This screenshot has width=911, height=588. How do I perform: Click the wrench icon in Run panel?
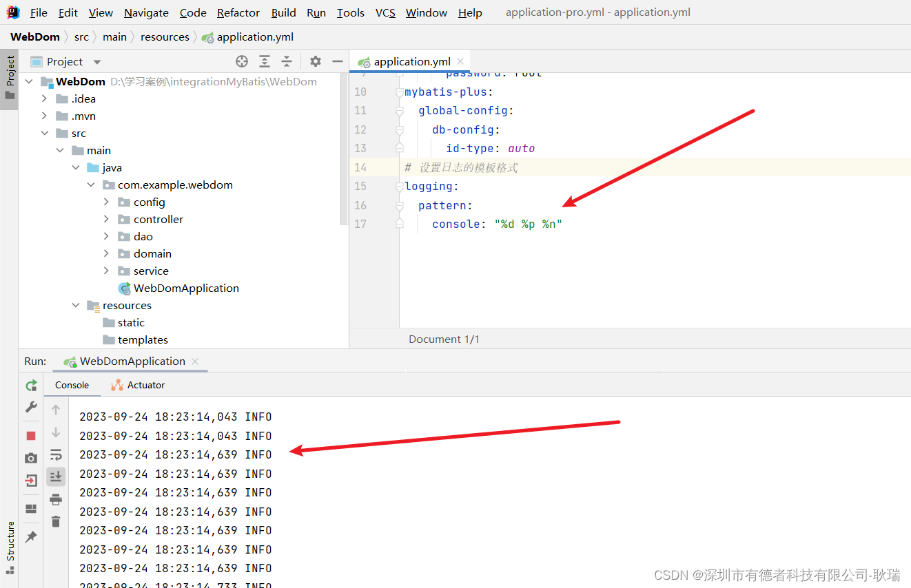[x=31, y=407]
